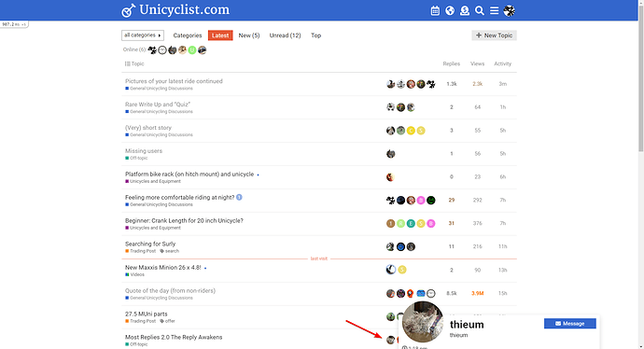Sort topics by Activity column
Viewport: 644px width, 349px height.
pos(503,63)
